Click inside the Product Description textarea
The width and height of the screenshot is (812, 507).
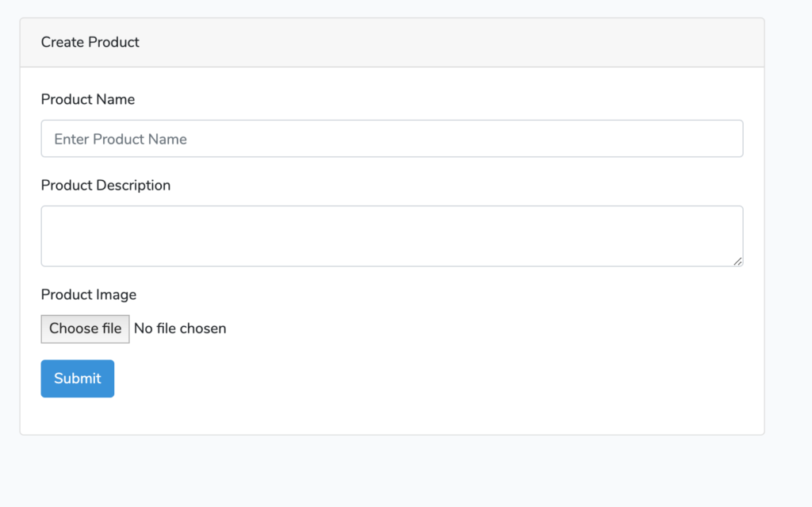(392, 235)
